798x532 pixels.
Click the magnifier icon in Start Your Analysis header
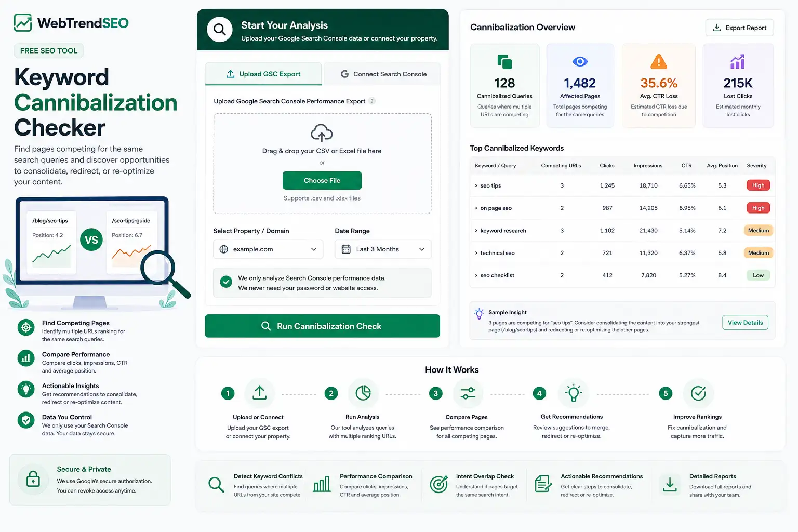point(220,30)
